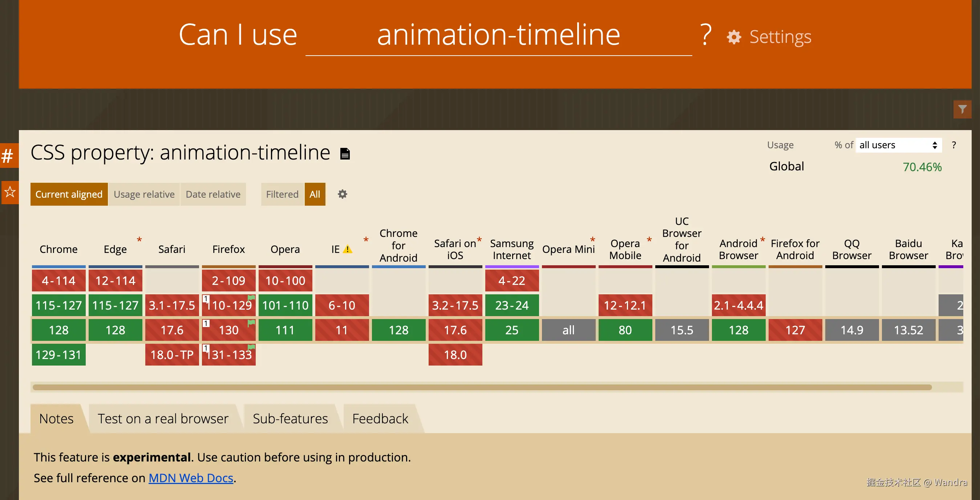The width and height of the screenshot is (980, 500).
Task: Open table settings gear next to All
Action: click(x=343, y=194)
